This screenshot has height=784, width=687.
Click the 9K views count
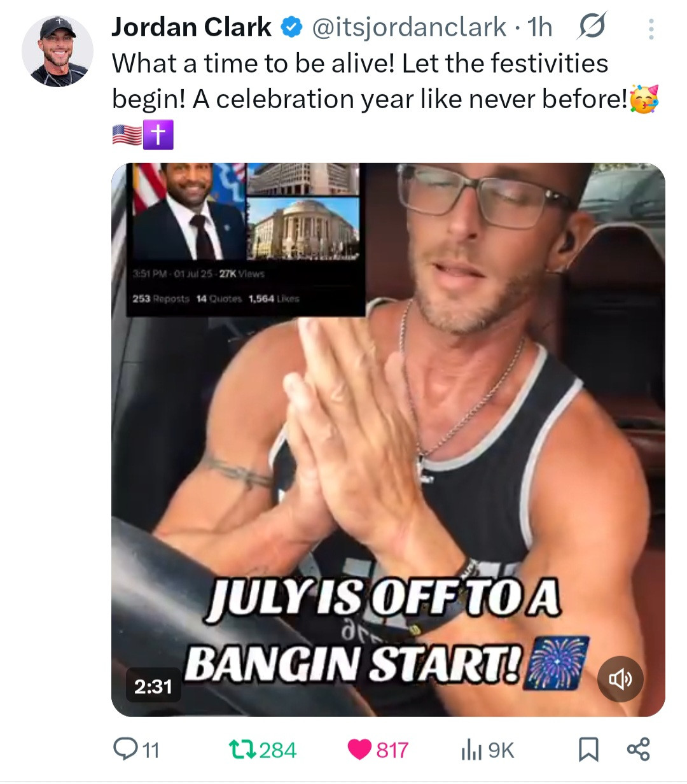(501, 750)
